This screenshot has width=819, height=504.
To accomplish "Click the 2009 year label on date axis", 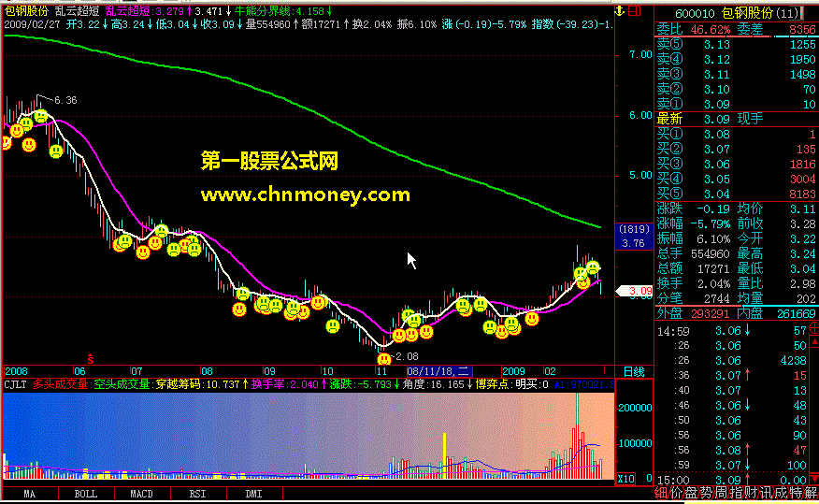I will (x=513, y=371).
